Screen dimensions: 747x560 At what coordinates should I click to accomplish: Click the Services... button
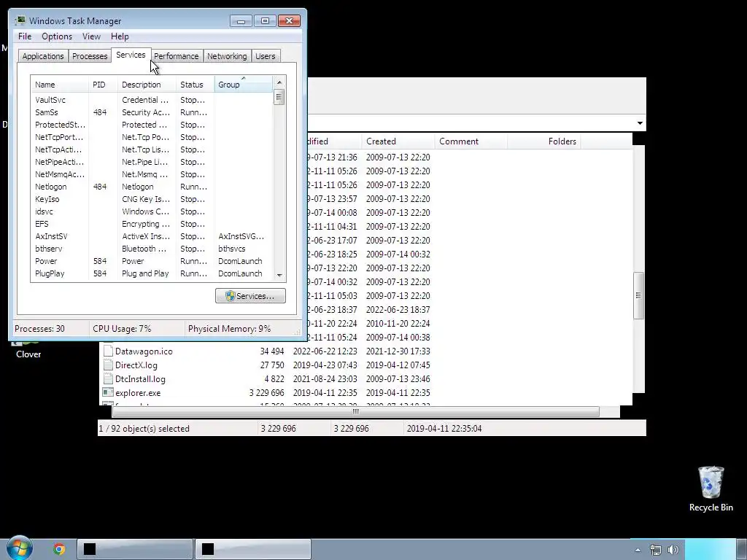pos(251,296)
